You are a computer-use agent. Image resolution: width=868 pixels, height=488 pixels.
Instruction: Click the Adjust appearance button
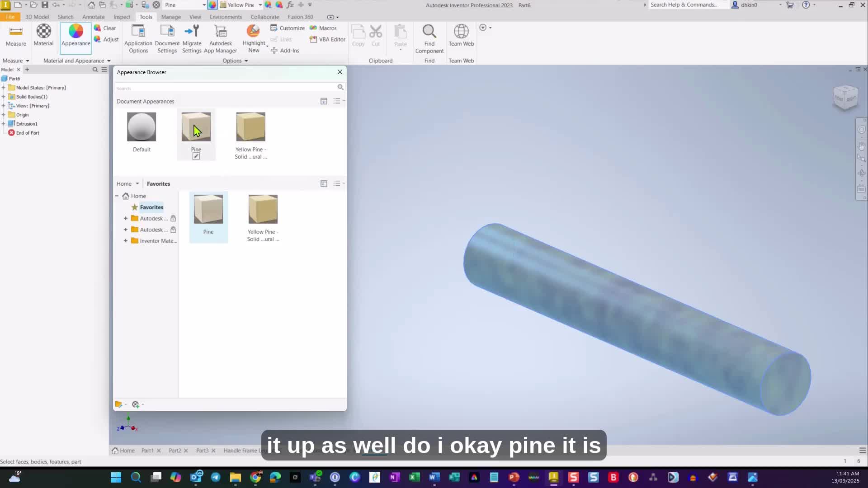point(106,39)
